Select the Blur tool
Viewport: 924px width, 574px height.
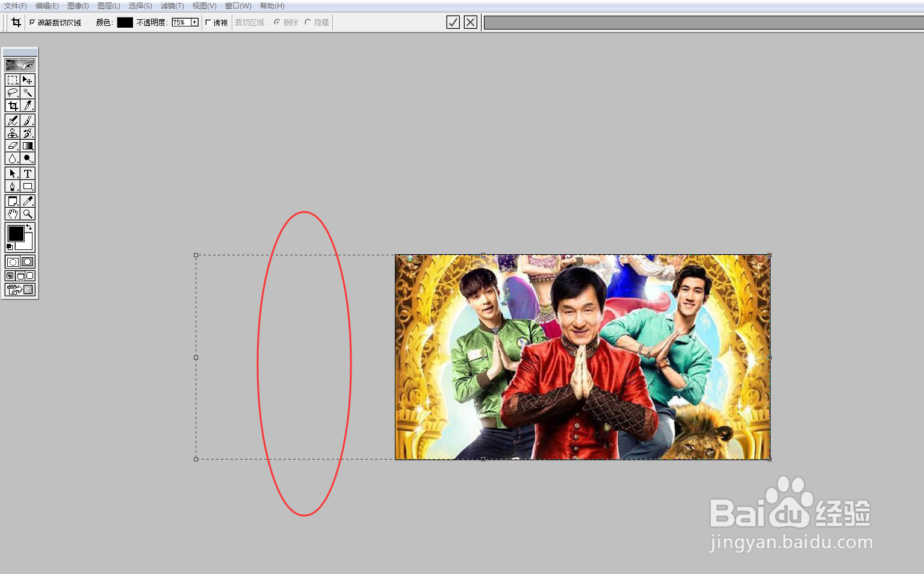tap(13, 158)
